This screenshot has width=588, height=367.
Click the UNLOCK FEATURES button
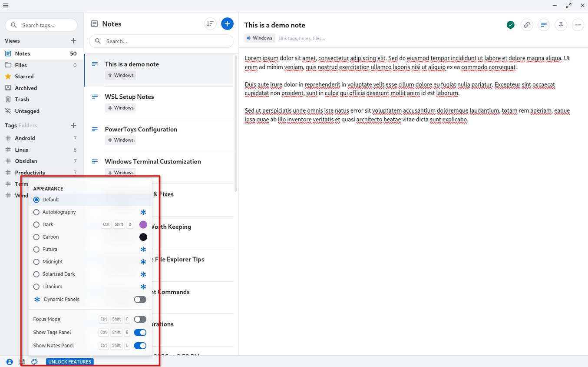[x=69, y=362]
